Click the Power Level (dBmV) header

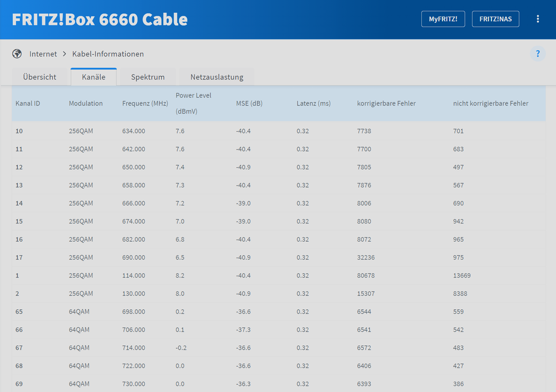click(x=193, y=103)
